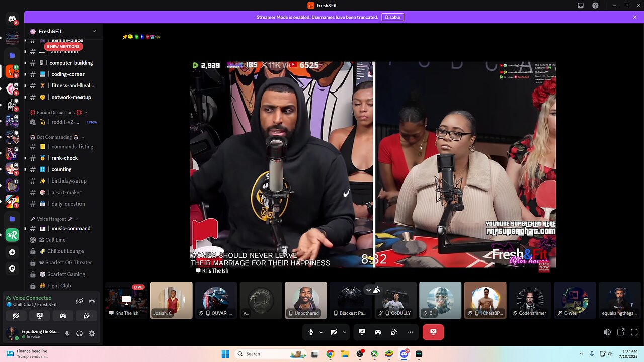Open soundboard in sidebar voice panel
The width and height of the screenshot is (644, 362).
click(x=87, y=316)
